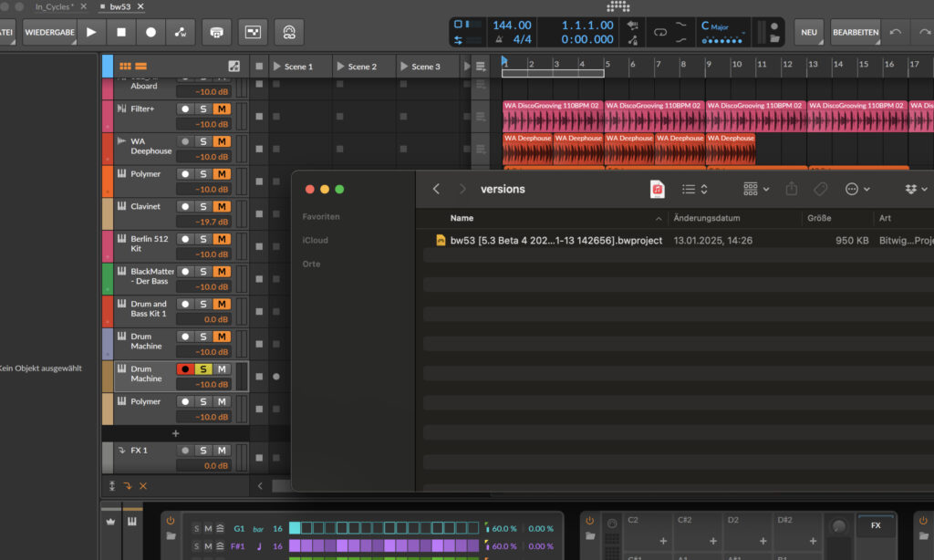Adjust Drum and Bass Kit 1 volume 0.0 dB

pyautogui.click(x=203, y=319)
